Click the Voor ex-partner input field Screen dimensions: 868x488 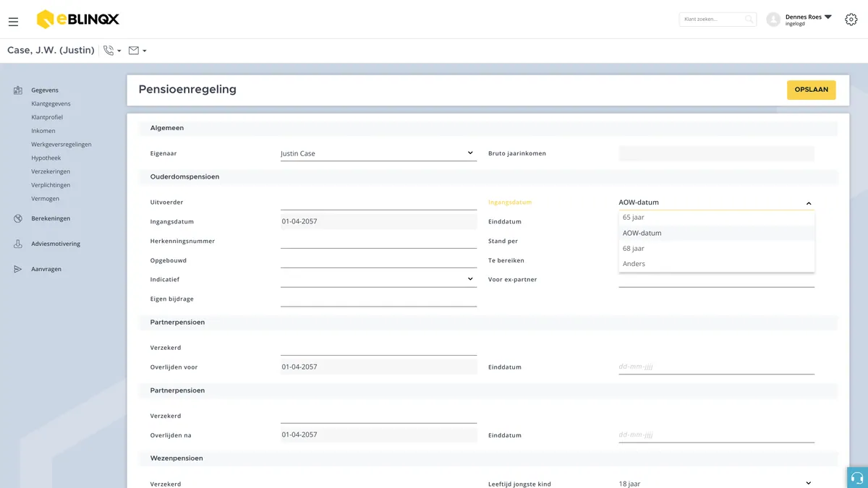click(716, 279)
